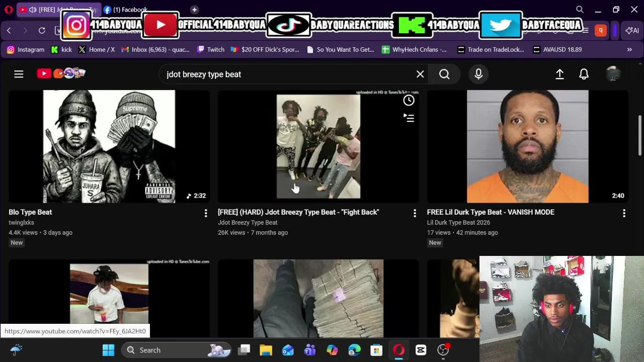This screenshot has width=644, height=362.
Task: Open OBS Studio from the taskbar
Action: (443, 350)
